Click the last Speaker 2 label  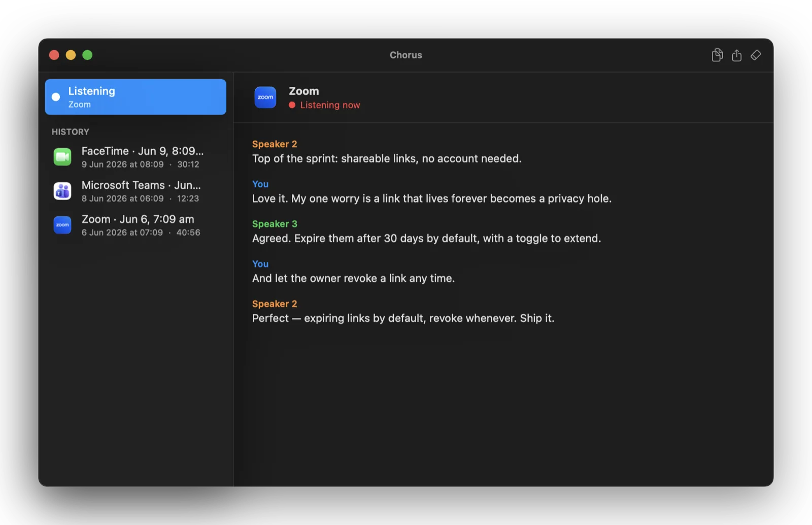point(275,304)
